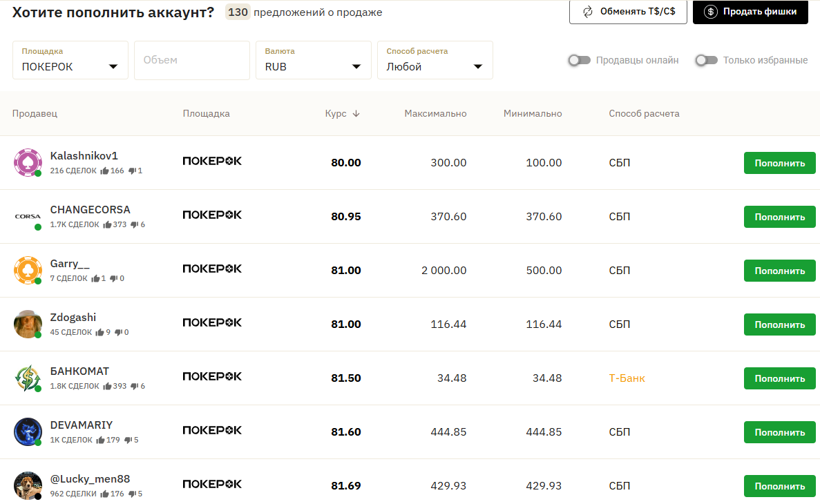
Task: Click Пополнить for the Garry__ offer
Action: (x=779, y=271)
